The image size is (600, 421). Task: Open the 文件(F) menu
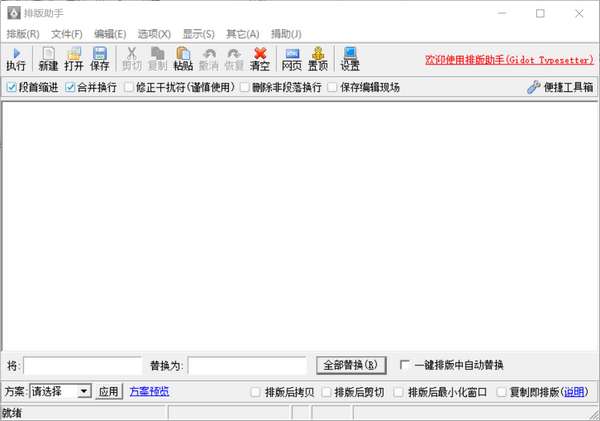[x=67, y=34]
